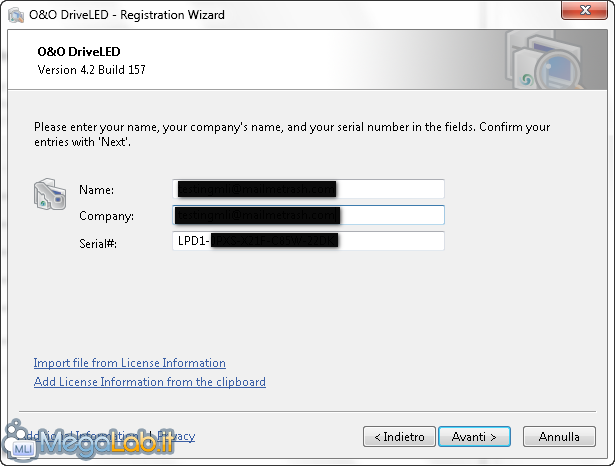Viewport: 615px width, 466px height.
Task: Click the 'Please enter your name' instruction text
Action: pyautogui.click(x=292, y=134)
